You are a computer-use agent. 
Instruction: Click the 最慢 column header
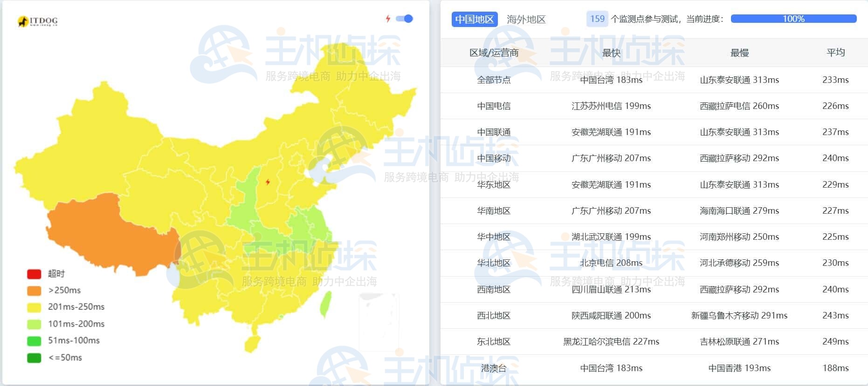739,53
